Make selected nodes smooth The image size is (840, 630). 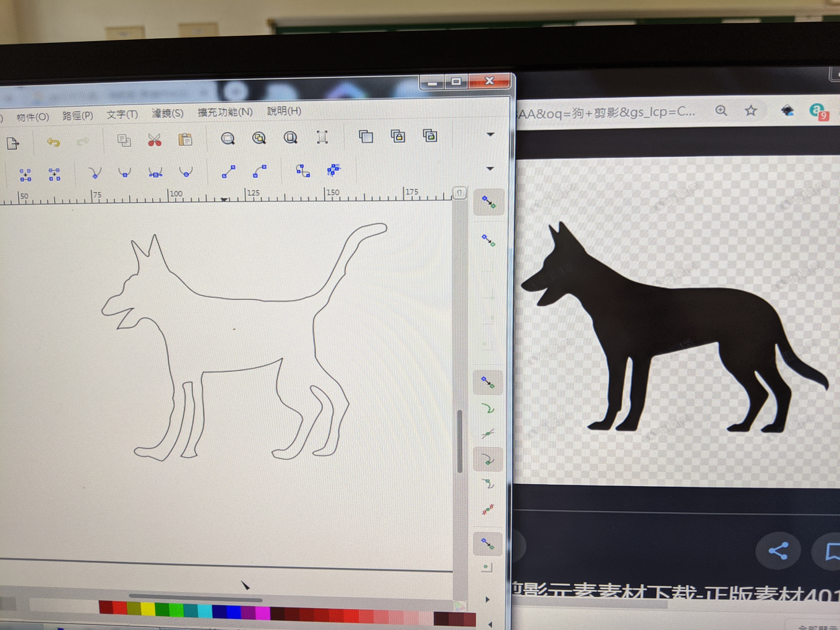(125, 173)
